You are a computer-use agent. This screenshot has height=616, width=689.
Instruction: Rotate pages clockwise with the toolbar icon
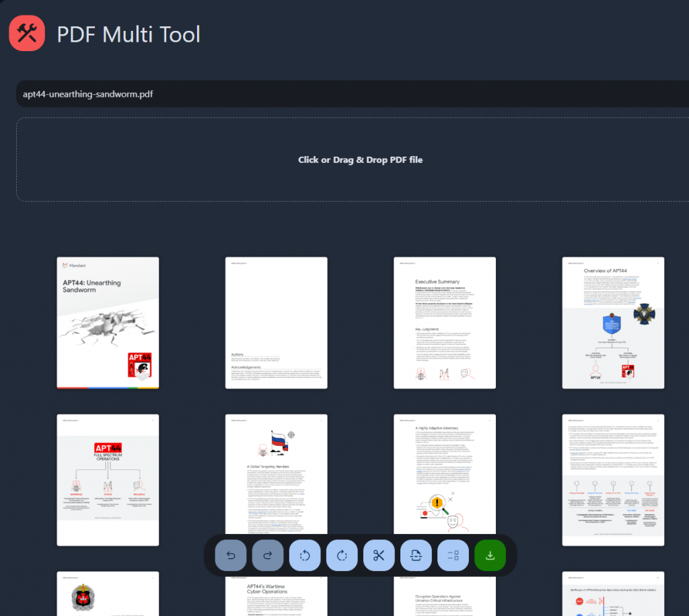(x=342, y=555)
